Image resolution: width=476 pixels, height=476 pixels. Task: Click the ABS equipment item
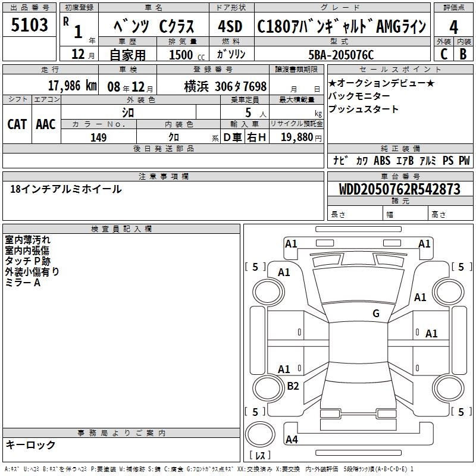[x=382, y=160]
